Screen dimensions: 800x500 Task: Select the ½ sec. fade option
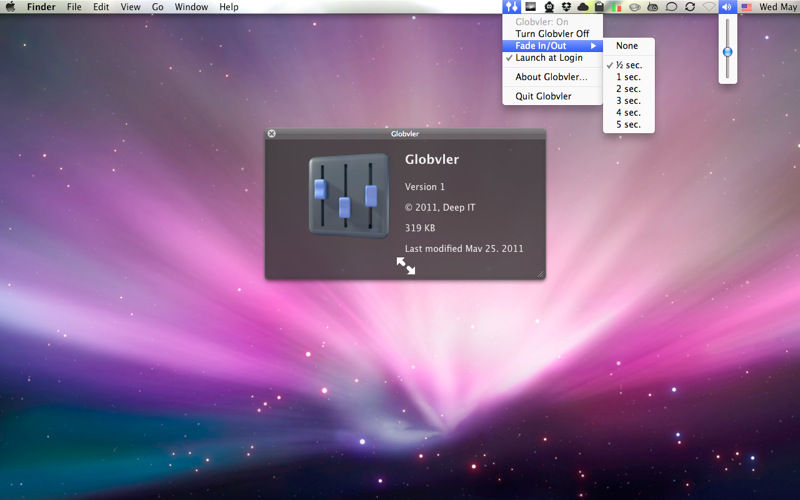tap(629, 65)
